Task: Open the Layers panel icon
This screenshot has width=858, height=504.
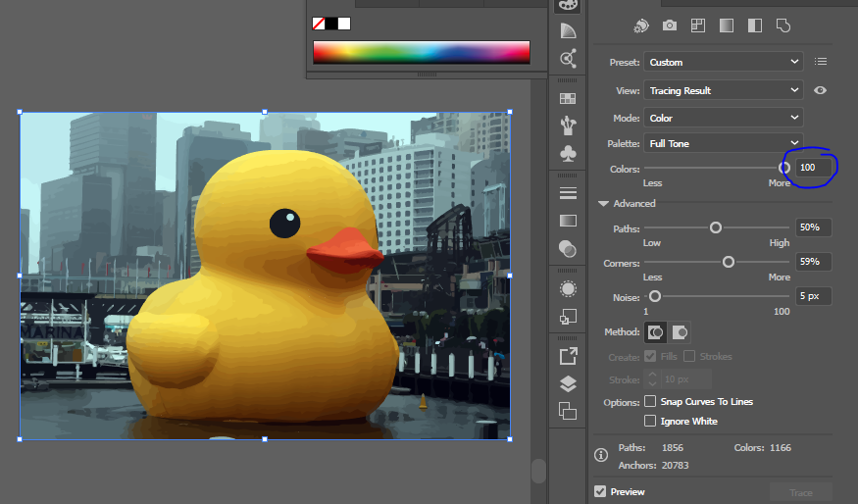Action: pyautogui.click(x=568, y=383)
